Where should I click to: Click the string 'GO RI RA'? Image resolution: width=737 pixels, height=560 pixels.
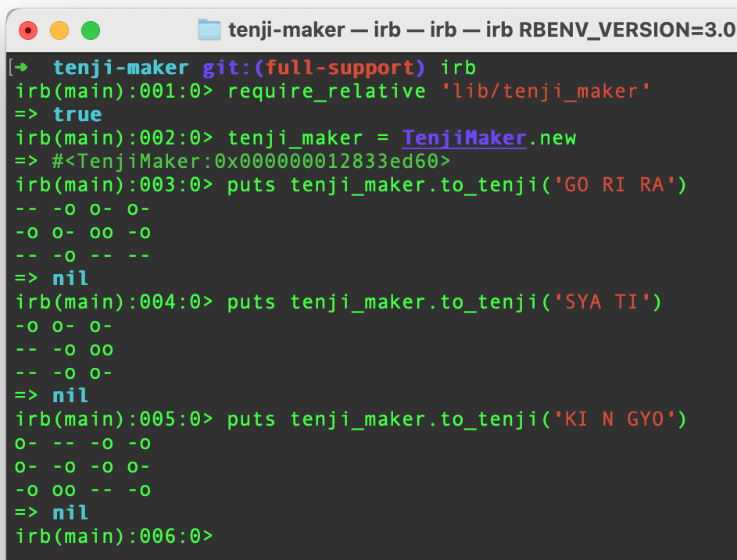click(614, 185)
